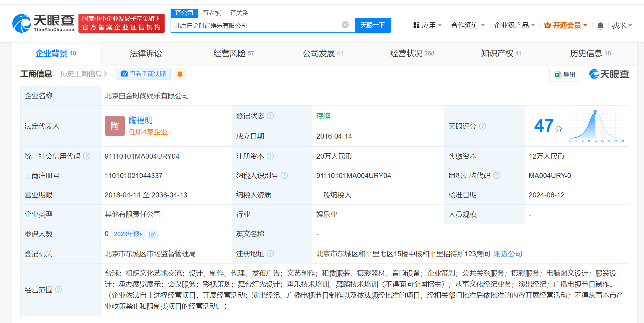Click registered capital 20万人民币
This screenshot has width=644, height=323.
pos(334,156)
